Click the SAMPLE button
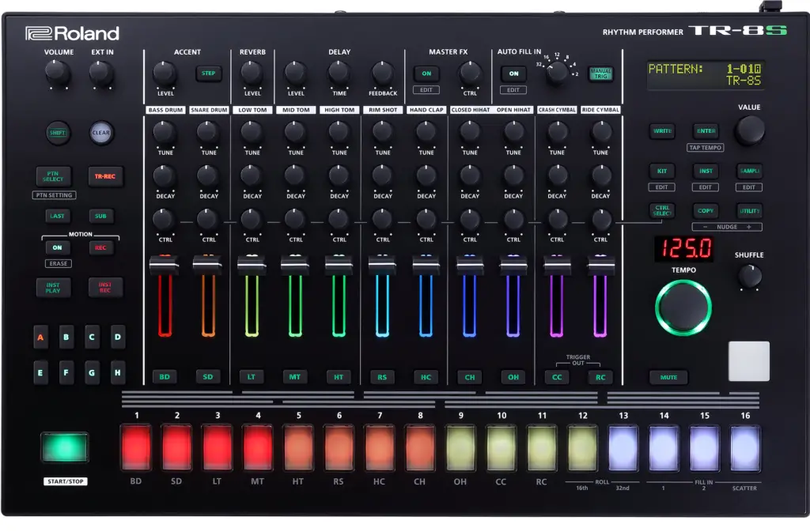 point(750,171)
